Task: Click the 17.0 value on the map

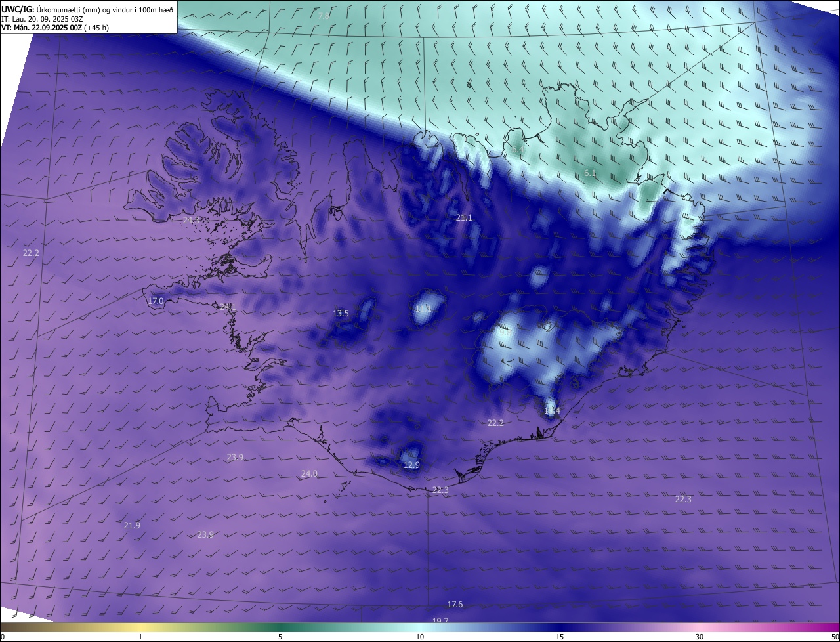Action: (x=156, y=301)
